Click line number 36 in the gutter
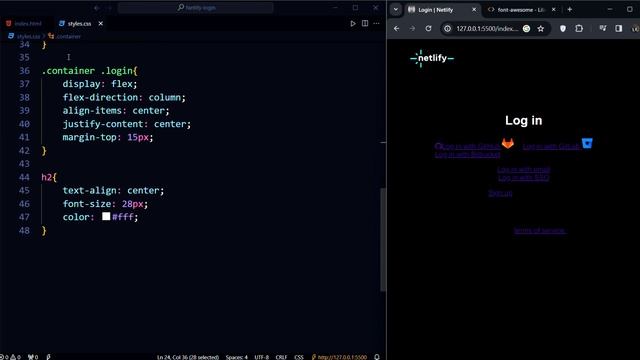 24,71
